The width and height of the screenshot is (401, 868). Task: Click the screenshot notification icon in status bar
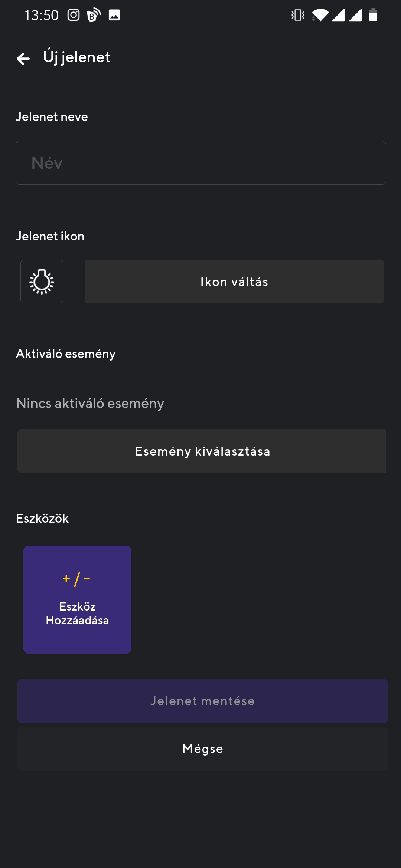115,15
